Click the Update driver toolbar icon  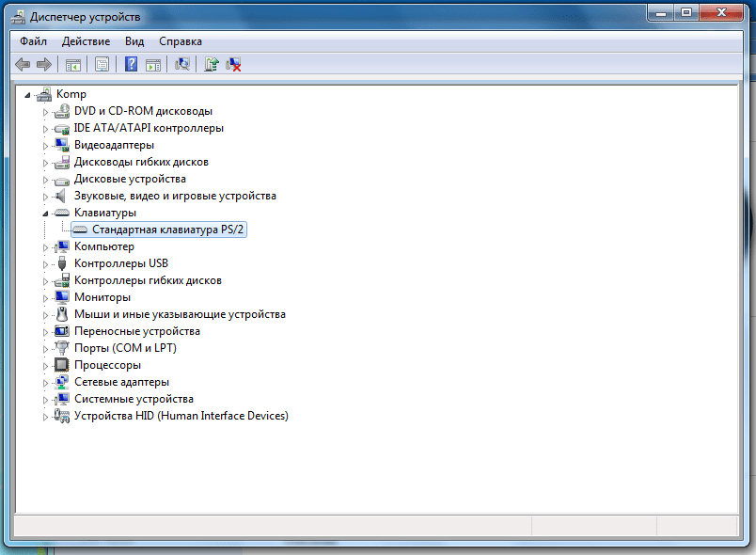pyautogui.click(x=212, y=64)
